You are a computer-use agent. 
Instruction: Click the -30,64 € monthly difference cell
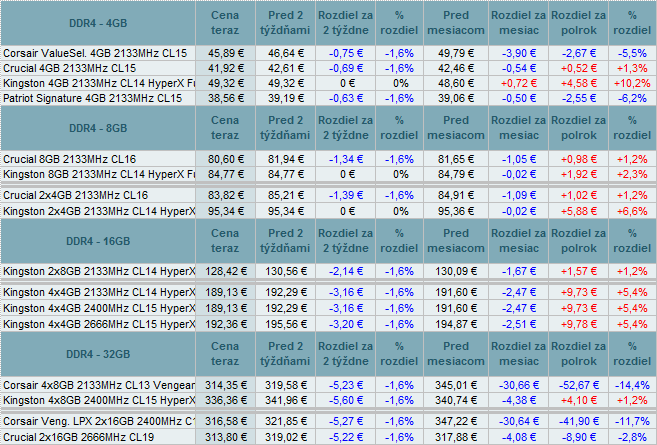519,421
